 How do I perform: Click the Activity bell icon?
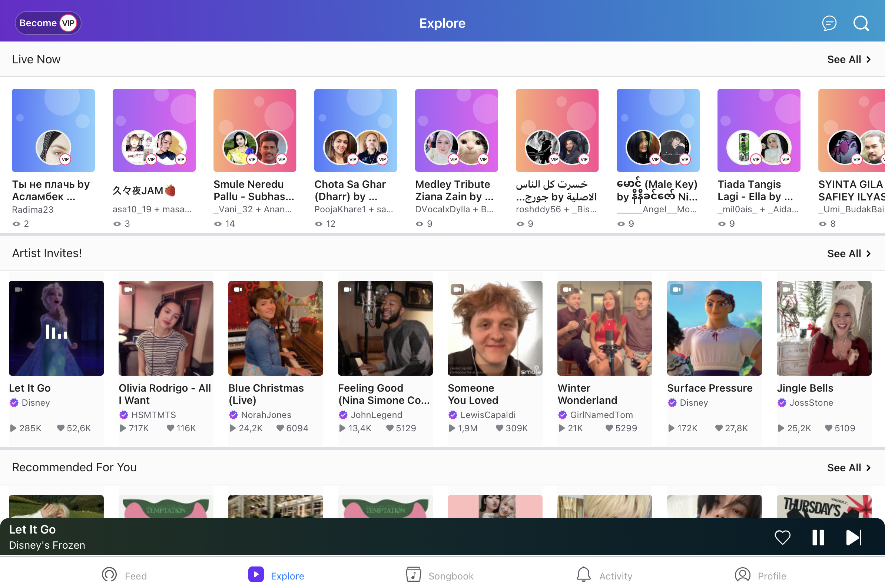coord(583,575)
